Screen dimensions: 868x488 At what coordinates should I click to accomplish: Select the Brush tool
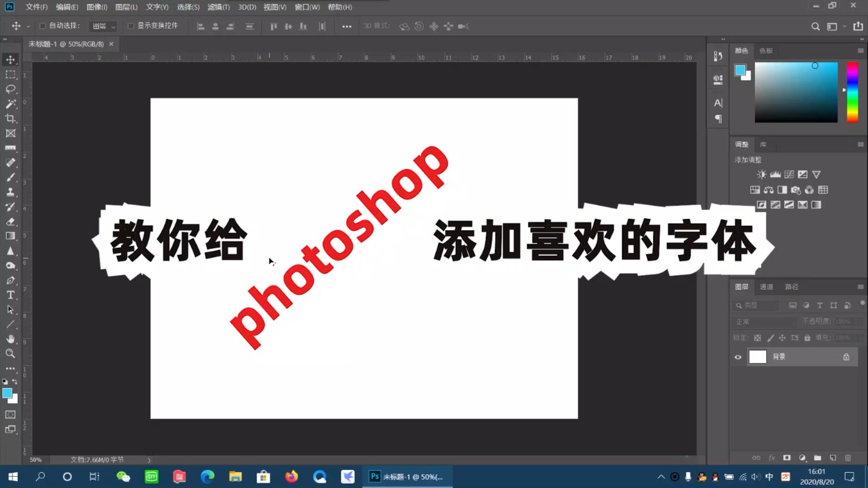click(x=10, y=177)
